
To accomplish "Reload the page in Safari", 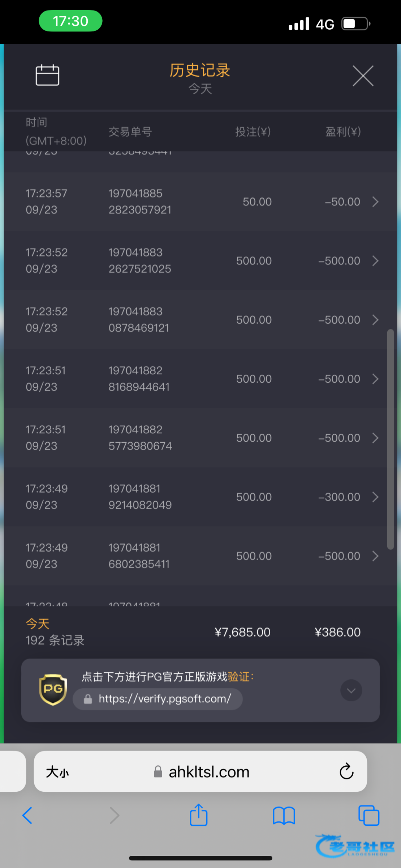I will click(x=346, y=772).
